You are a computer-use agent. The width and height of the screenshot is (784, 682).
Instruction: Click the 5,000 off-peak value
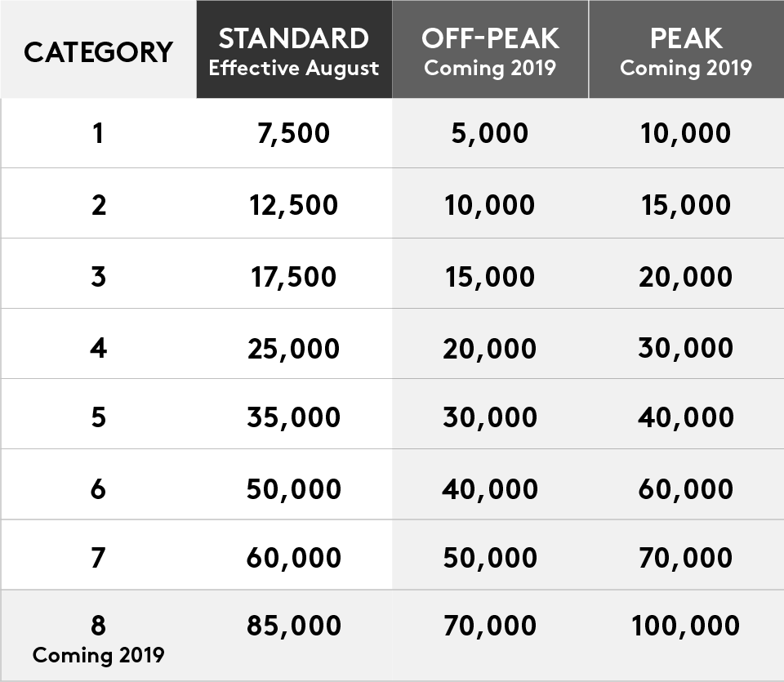pyautogui.click(x=490, y=133)
